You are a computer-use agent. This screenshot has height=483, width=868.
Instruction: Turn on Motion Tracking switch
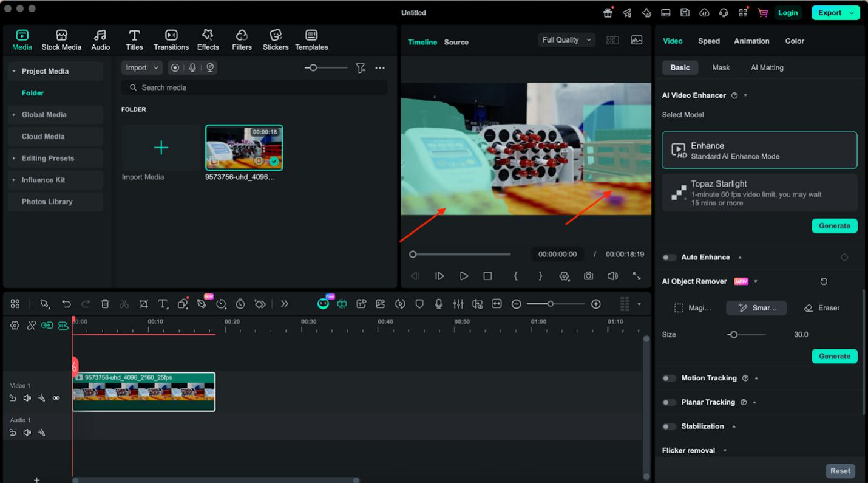669,378
